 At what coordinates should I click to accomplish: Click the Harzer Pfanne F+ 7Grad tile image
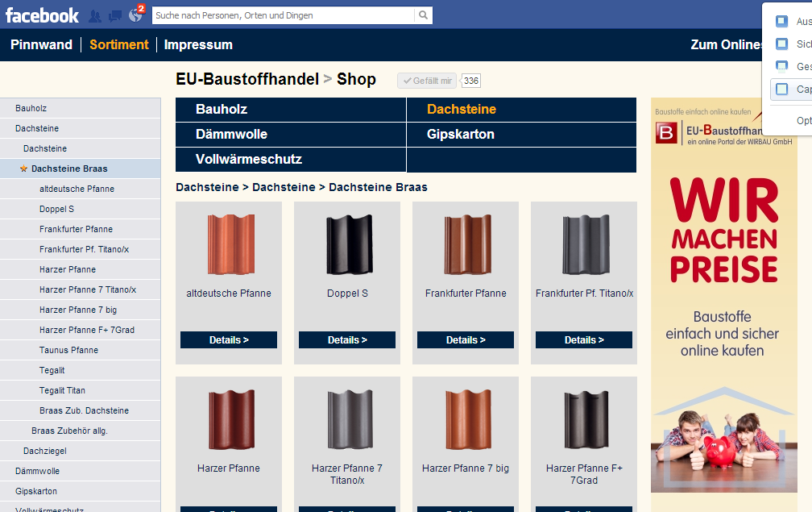point(586,419)
